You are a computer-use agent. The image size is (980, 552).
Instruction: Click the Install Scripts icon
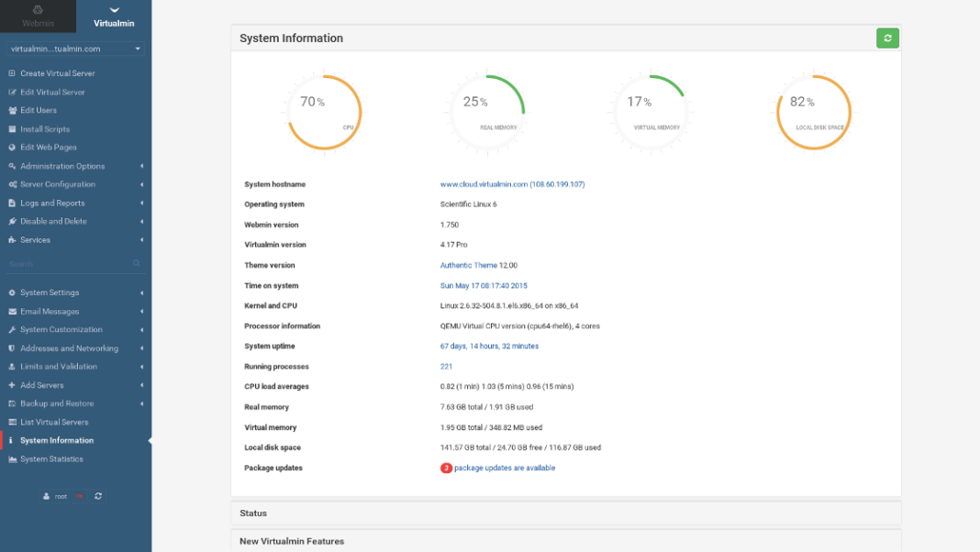pyautogui.click(x=11, y=128)
